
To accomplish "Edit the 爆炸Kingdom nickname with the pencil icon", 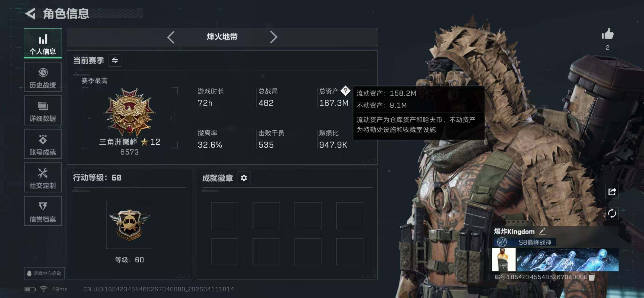I will [542, 231].
